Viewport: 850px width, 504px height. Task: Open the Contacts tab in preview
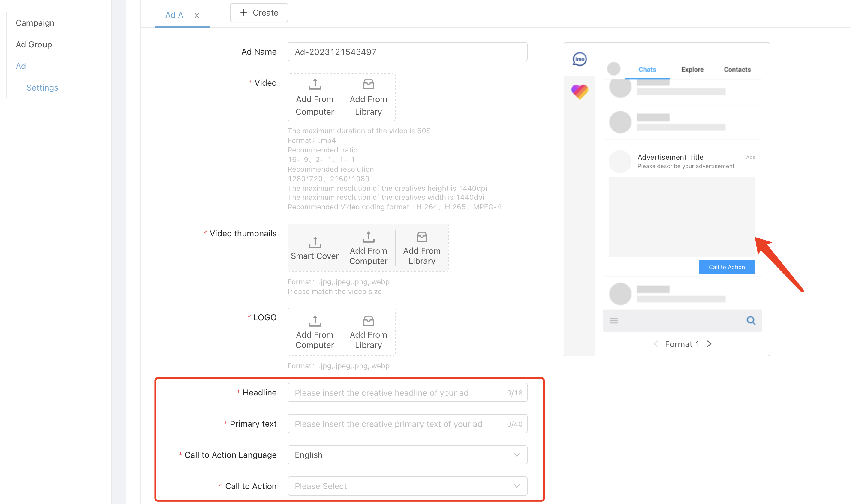pyautogui.click(x=737, y=70)
